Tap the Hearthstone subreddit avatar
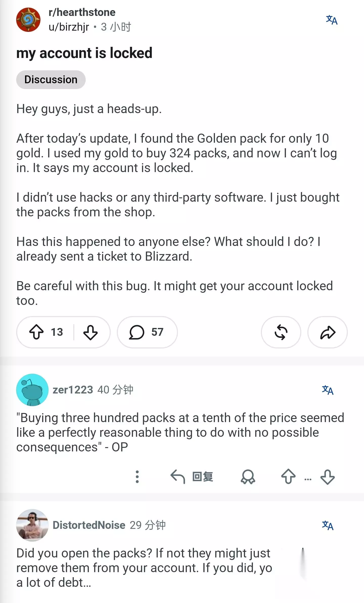Image resolution: width=364 pixels, height=603 pixels. pyautogui.click(x=28, y=20)
